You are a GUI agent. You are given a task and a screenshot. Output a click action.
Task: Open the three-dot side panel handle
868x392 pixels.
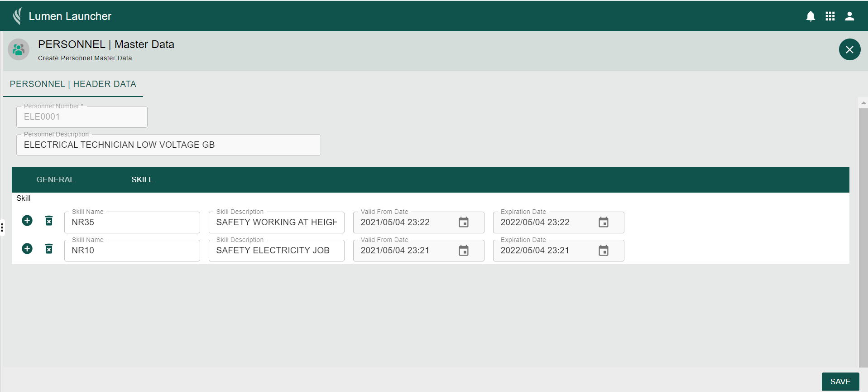point(2,227)
